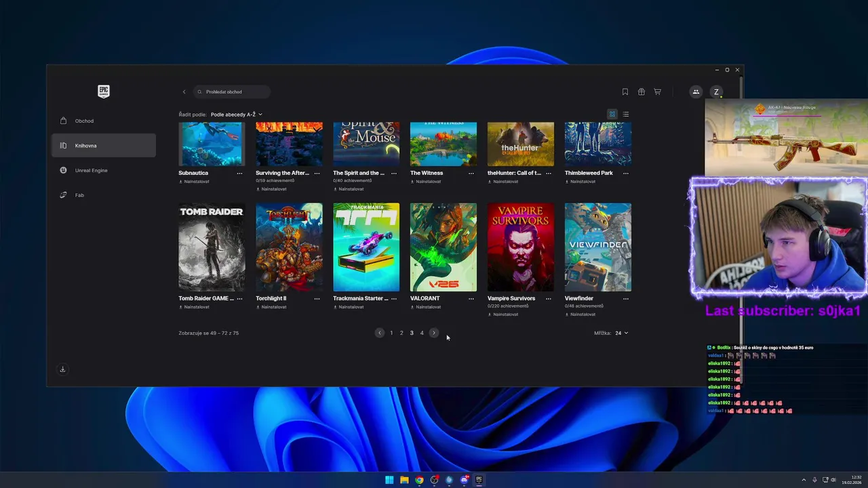Open options menu for Tomb Raider
The height and width of the screenshot is (488, 868).
pos(239,299)
